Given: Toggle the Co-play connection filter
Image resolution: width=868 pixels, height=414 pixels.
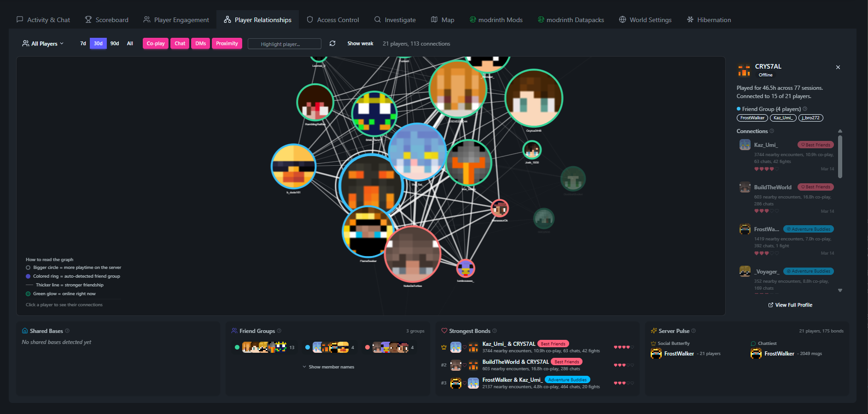Looking at the screenshot, I should [156, 43].
